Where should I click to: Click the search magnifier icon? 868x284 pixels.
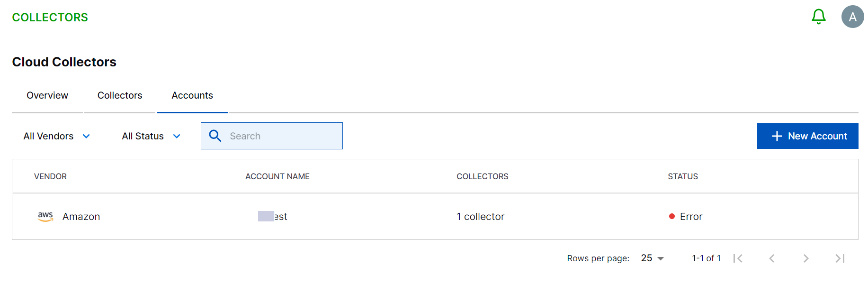[215, 136]
